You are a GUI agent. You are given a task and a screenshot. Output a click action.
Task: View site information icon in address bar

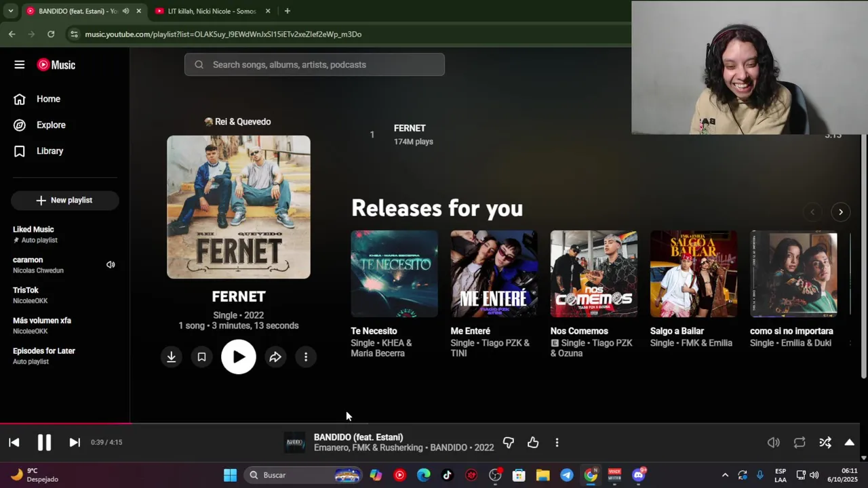click(x=74, y=34)
